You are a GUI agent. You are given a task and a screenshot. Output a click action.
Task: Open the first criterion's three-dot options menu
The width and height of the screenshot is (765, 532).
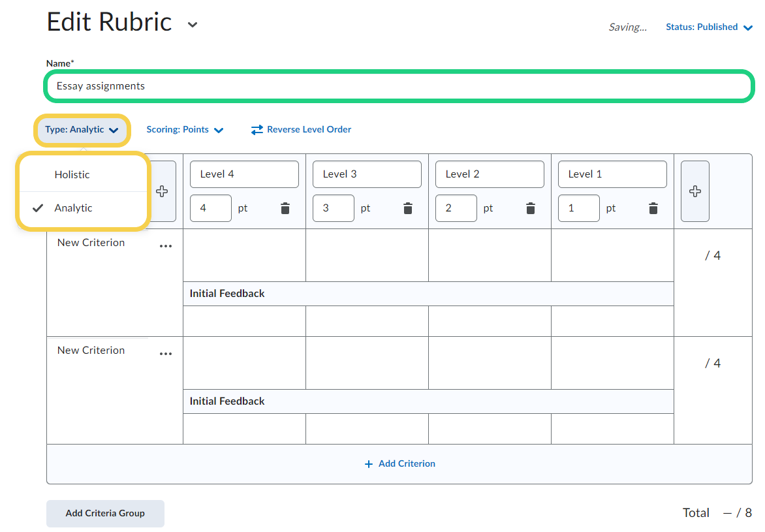point(166,246)
